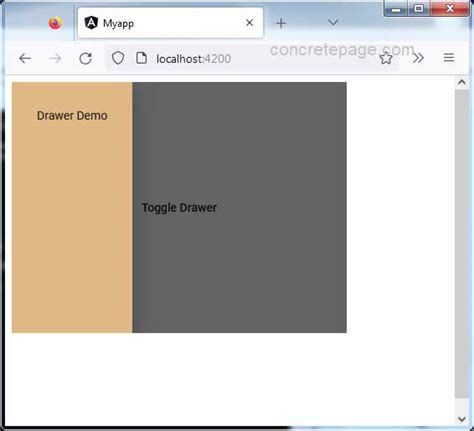Click the Toggle Drawer button
Viewport: 474px width, 431px height.
click(x=179, y=207)
